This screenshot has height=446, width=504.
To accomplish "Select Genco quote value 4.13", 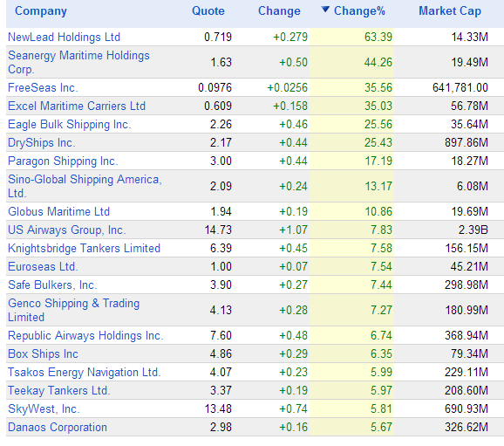I will (221, 310).
